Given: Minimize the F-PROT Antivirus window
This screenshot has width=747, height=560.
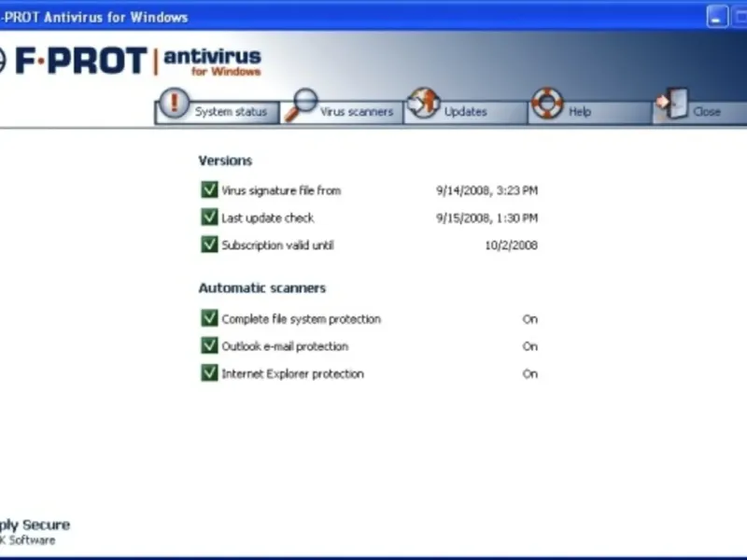Looking at the screenshot, I should 717,17.
